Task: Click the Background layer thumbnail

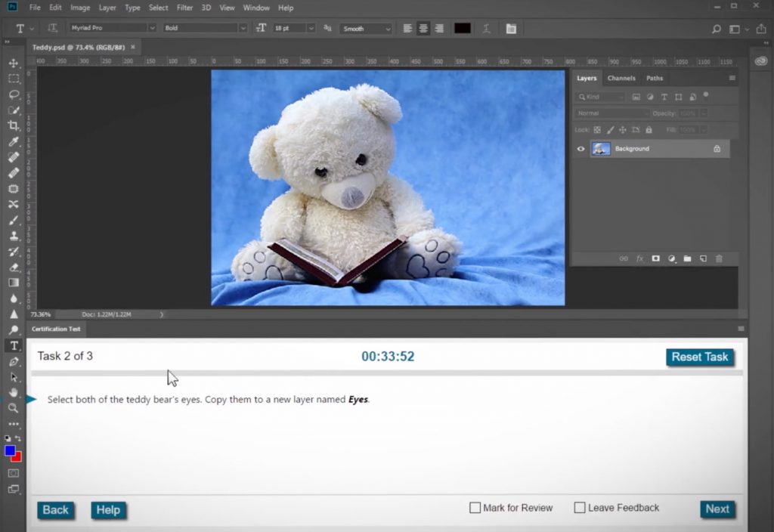Action: click(601, 149)
